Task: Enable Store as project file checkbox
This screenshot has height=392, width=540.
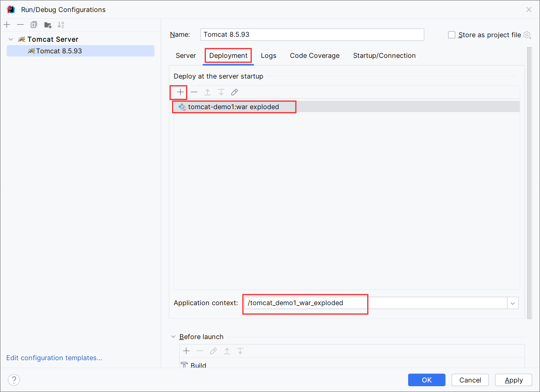Action: 452,35
